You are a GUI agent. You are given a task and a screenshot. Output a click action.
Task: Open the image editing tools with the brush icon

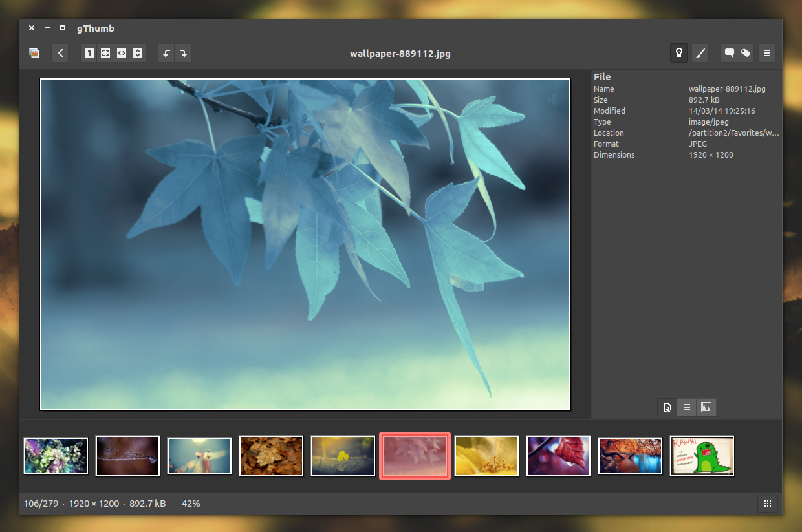(x=700, y=53)
